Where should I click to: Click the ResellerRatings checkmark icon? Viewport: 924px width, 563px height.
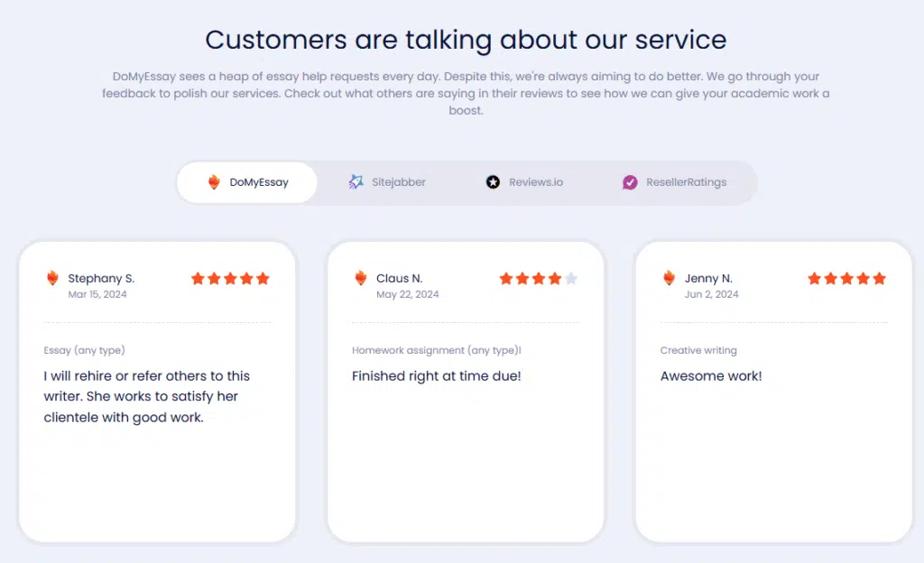(x=630, y=182)
